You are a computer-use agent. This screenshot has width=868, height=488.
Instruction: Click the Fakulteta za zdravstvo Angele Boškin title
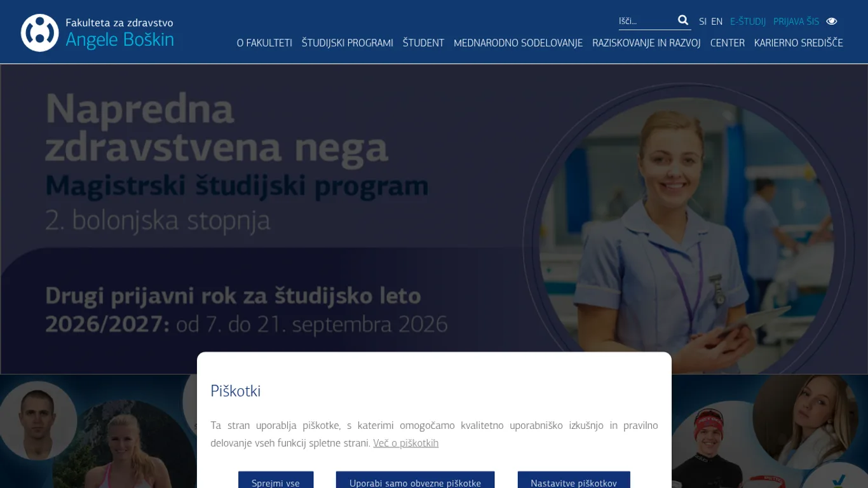coord(119,33)
